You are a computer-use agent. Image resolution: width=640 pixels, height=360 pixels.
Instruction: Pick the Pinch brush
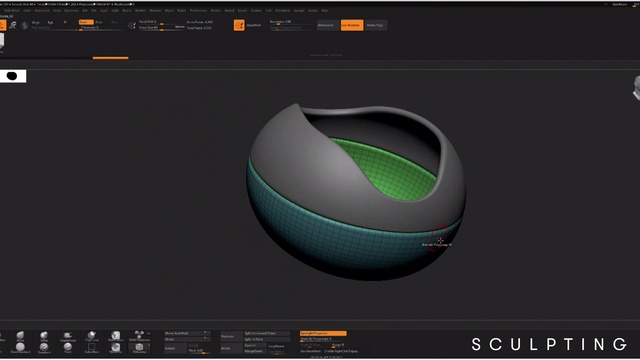point(68,348)
